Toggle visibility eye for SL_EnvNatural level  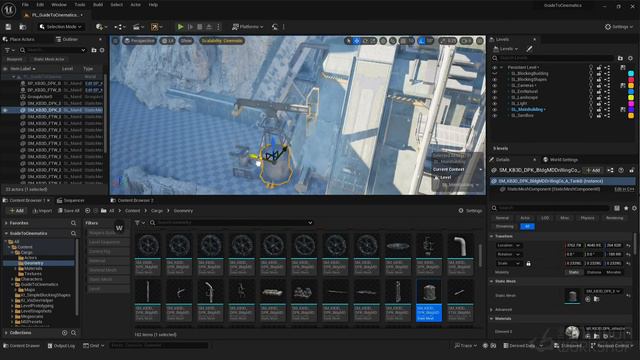[x=494, y=92]
